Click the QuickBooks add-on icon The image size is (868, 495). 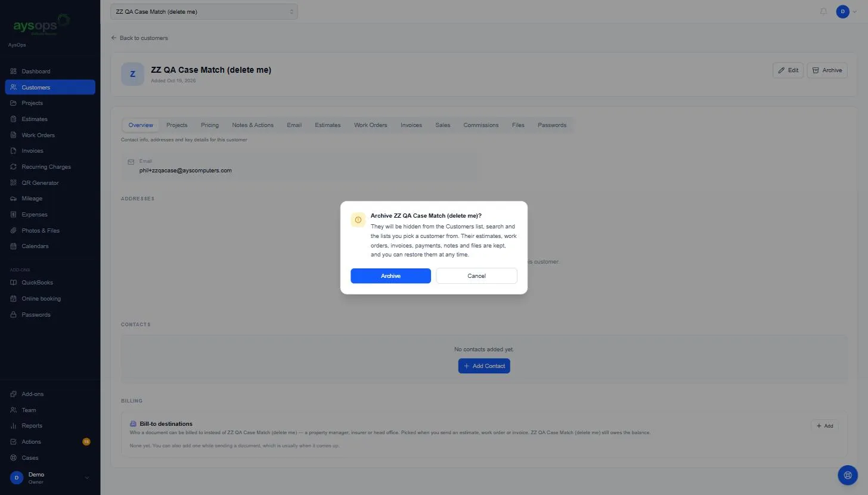tap(14, 283)
